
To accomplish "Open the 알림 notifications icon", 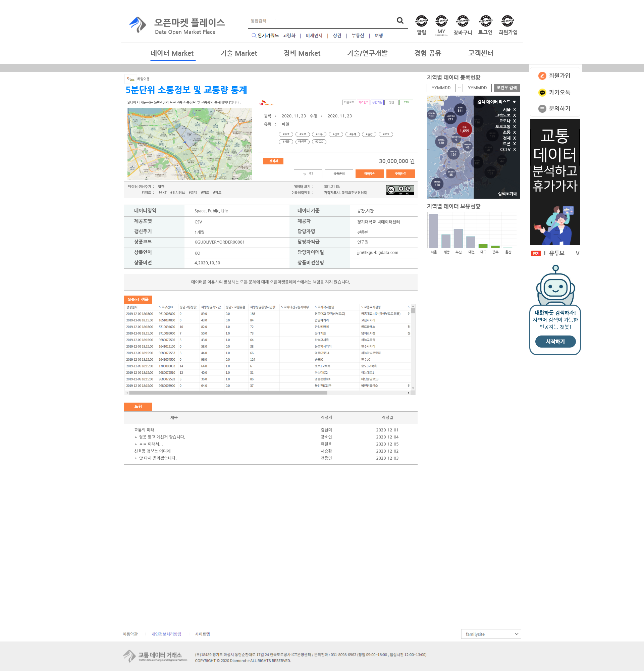I will coord(421,21).
